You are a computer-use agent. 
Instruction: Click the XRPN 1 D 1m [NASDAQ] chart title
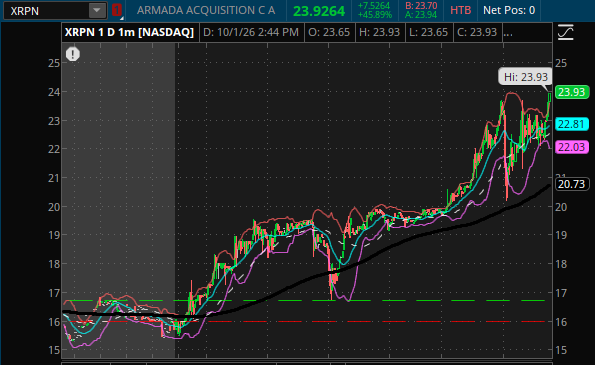(x=129, y=32)
